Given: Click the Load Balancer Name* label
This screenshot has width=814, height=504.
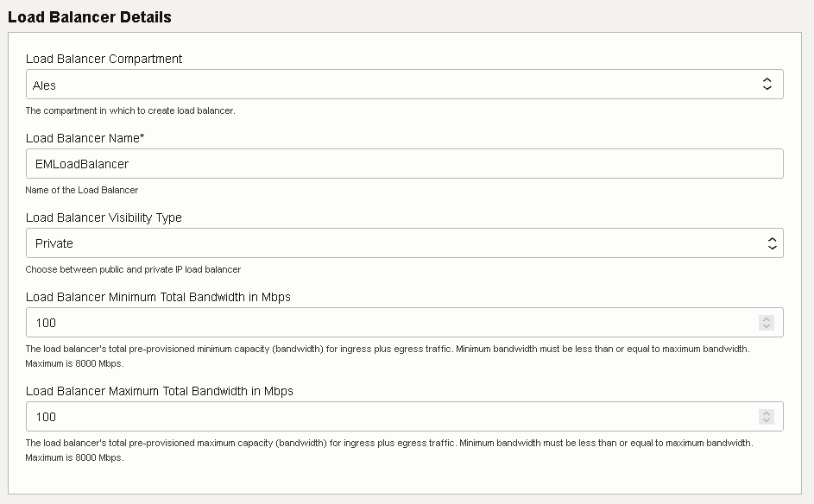Looking at the screenshot, I should [85, 138].
